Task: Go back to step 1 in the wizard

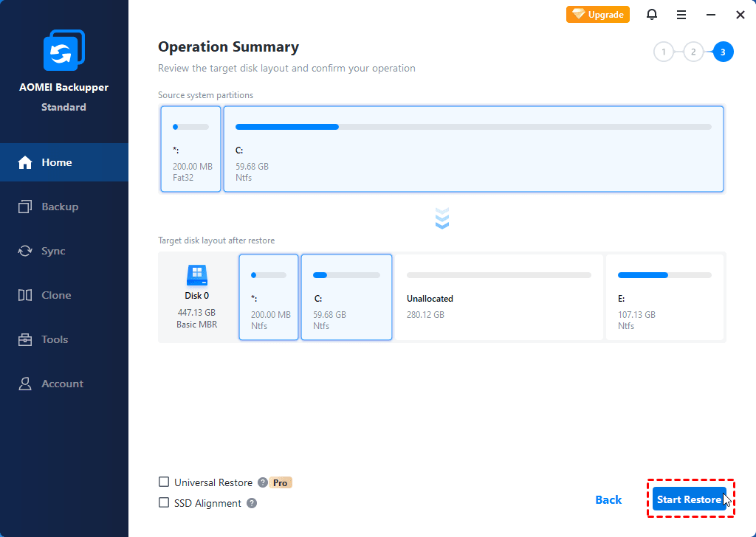Action: tap(664, 52)
